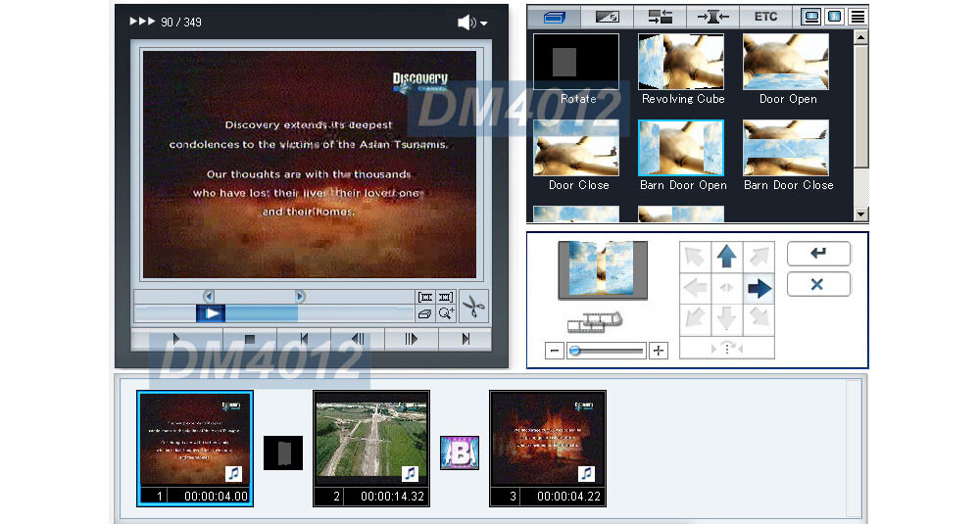Open the slide/swap transitions tab with two arrows

pyautogui.click(x=660, y=17)
